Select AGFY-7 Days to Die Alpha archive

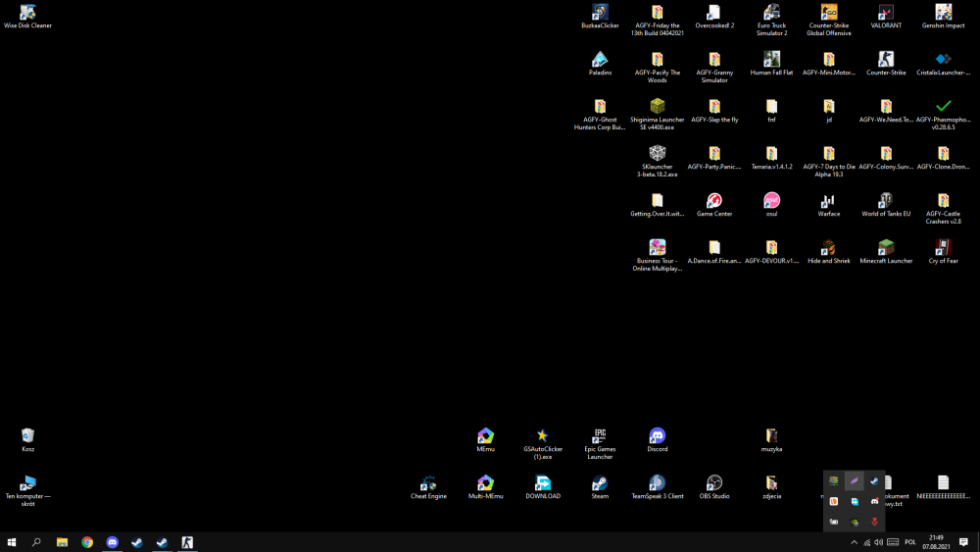click(829, 162)
